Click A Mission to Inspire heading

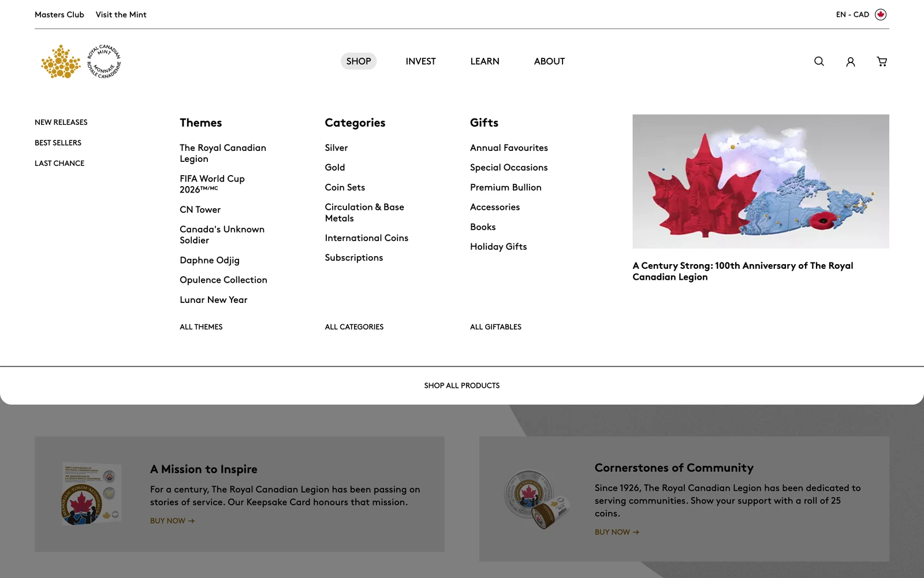(x=204, y=469)
